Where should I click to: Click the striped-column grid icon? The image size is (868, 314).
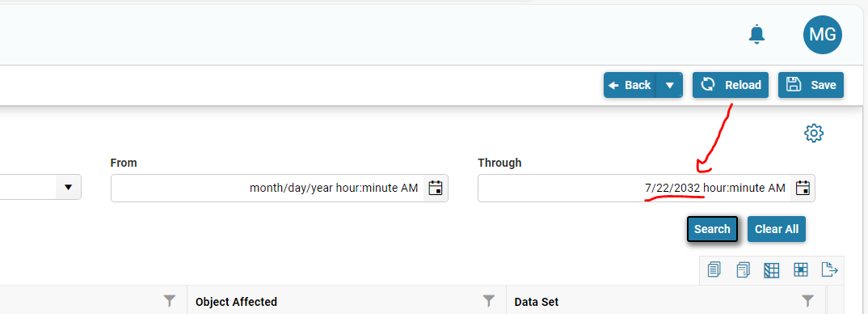click(772, 270)
